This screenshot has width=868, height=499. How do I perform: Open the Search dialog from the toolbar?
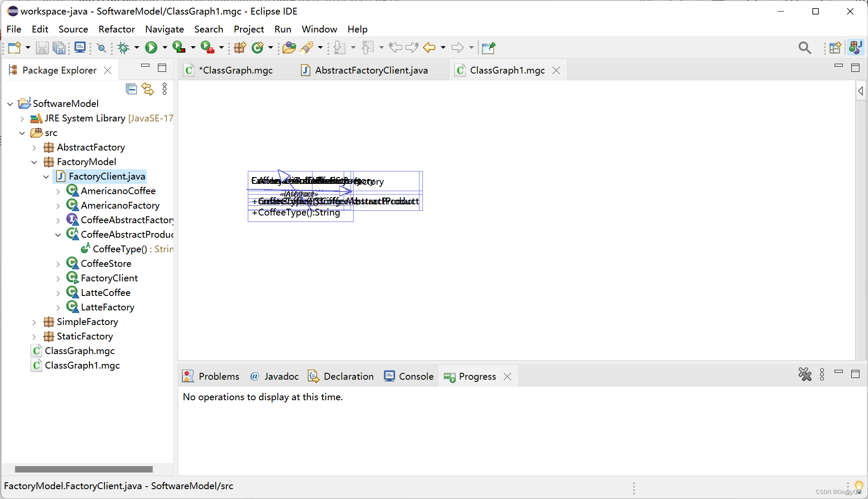[x=805, y=47]
